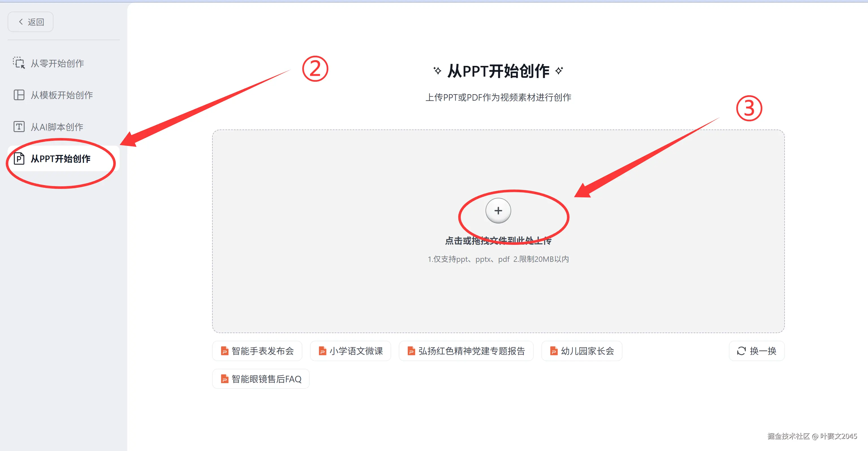868x451 pixels.
Task: Click the 点击或拖拽文件到此处上传 text
Action: coord(498,241)
